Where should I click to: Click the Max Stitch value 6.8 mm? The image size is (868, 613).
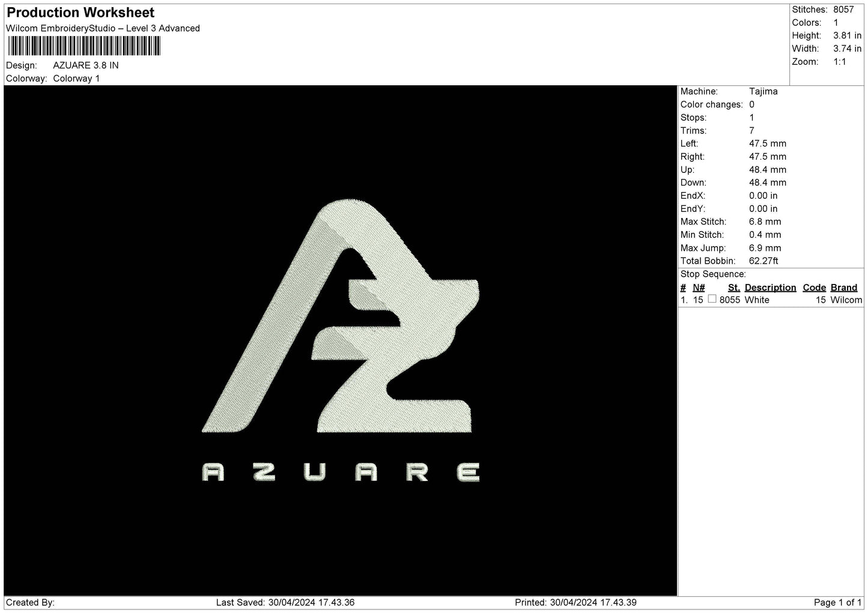pos(765,222)
